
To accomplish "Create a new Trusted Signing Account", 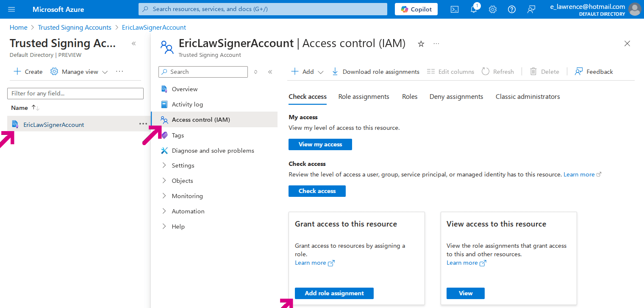I will 28,72.
